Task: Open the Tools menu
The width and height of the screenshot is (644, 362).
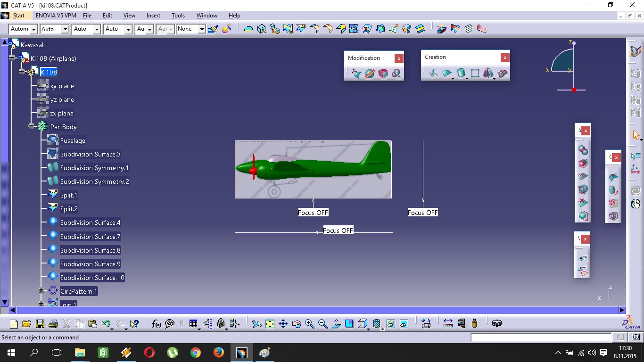Action: click(x=178, y=16)
